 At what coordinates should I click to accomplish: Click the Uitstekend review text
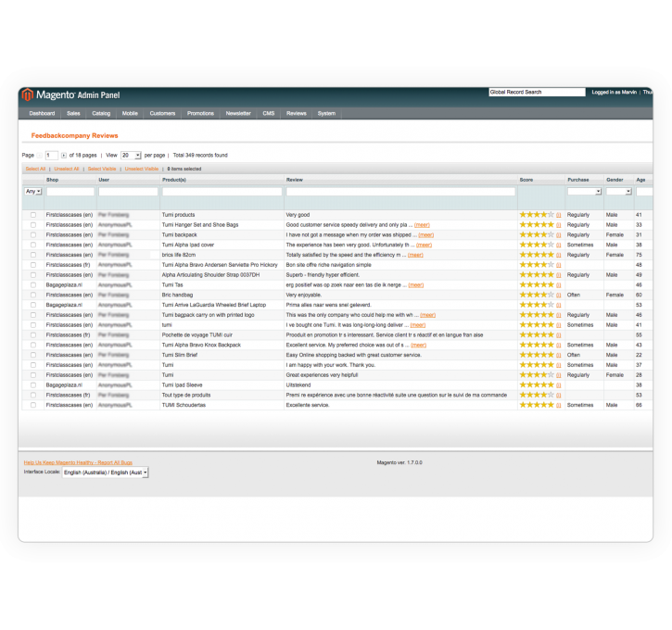coord(298,385)
